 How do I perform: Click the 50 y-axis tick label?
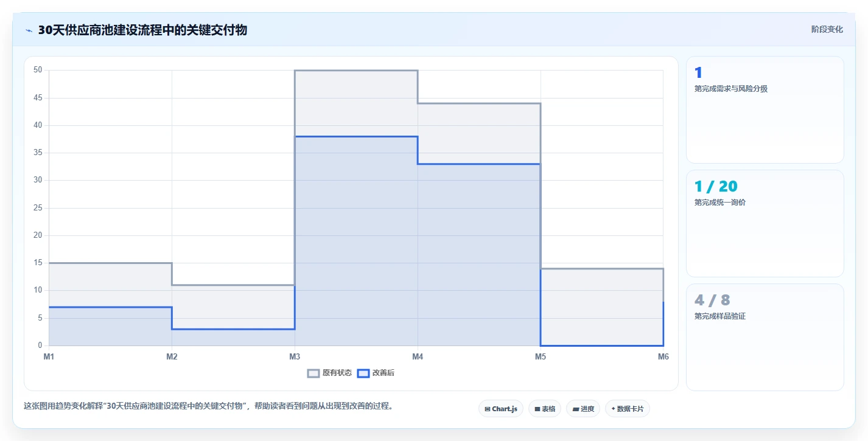(38, 70)
